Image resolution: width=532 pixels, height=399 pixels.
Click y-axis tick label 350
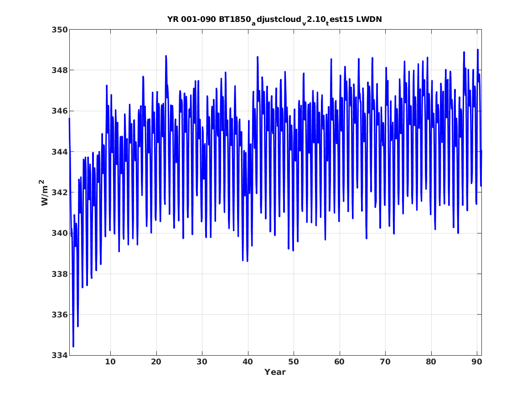tap(59, 30)
